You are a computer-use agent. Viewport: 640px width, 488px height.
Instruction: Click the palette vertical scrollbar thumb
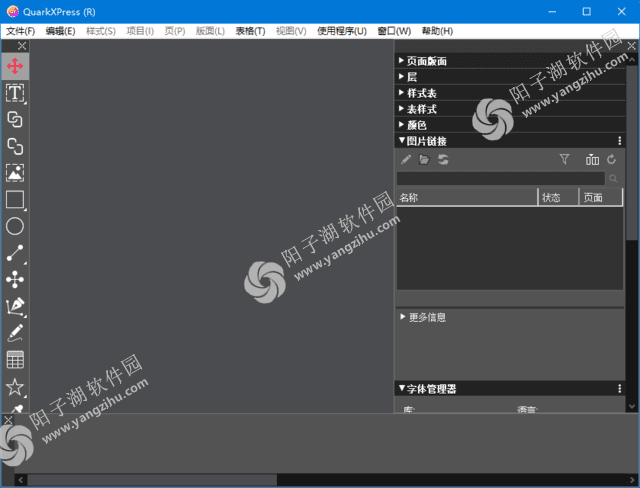(632, 153)
